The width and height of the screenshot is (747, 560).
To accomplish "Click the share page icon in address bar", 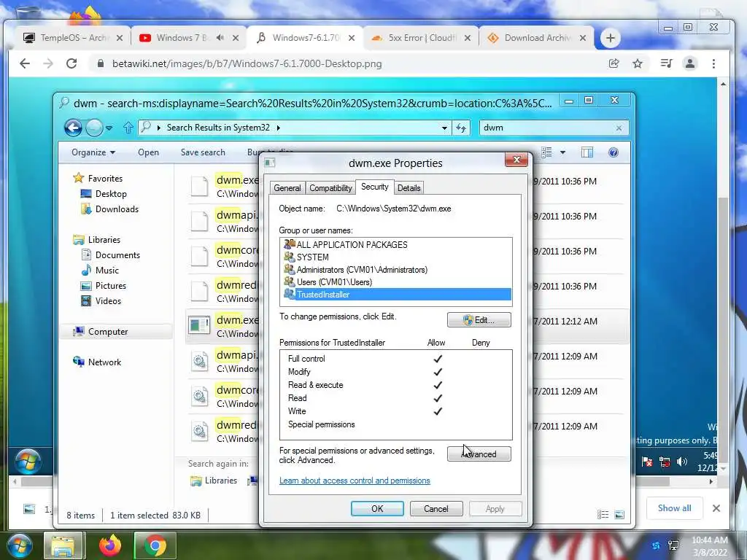I will pyautogui.click(x=614, y=63).
